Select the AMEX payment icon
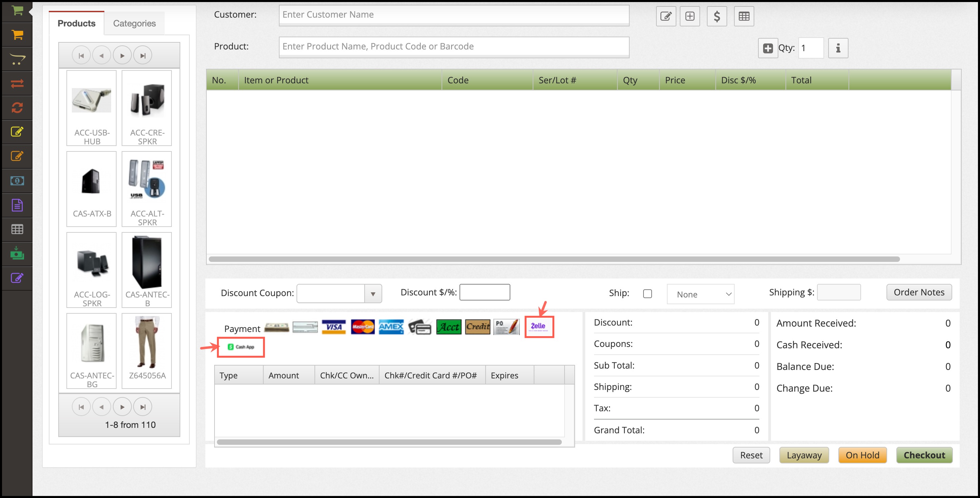Screen dimensions: 980x498 (x=391, y=327)
